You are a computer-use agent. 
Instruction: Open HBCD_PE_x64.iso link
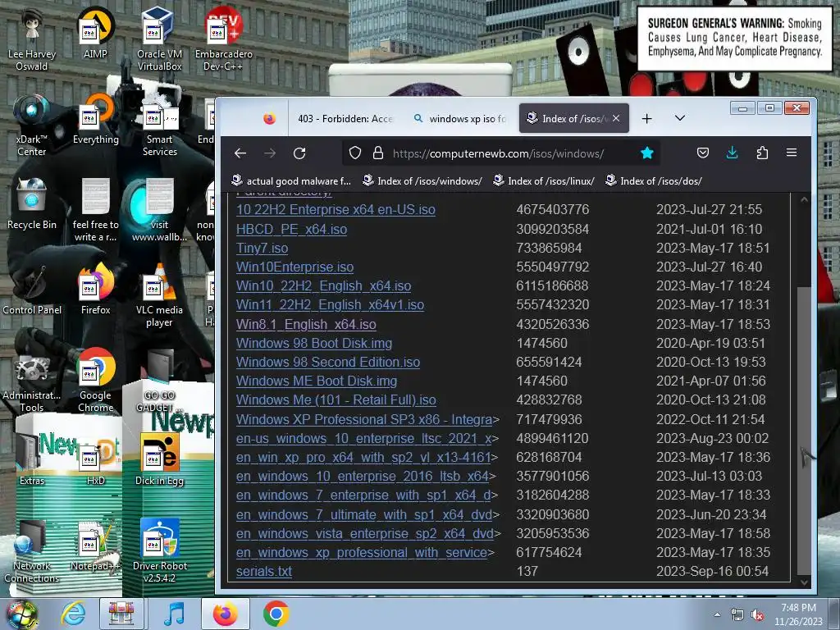(x=291, y=230)
